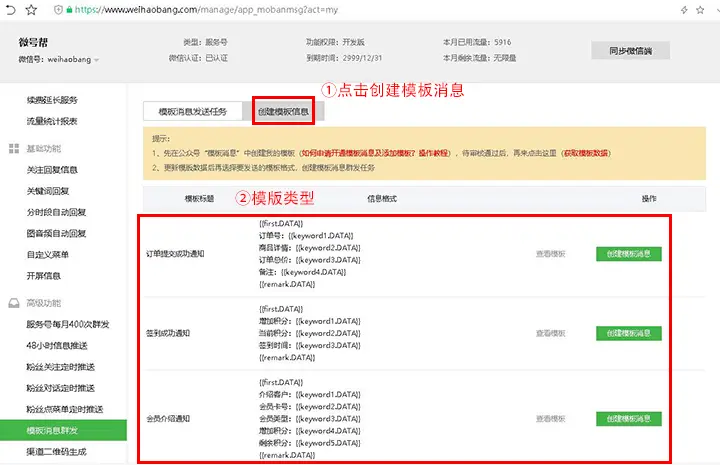Click the 本月已用流量: 5916 text
Screen dimensions: 720x465
click(x=477, y=42)
